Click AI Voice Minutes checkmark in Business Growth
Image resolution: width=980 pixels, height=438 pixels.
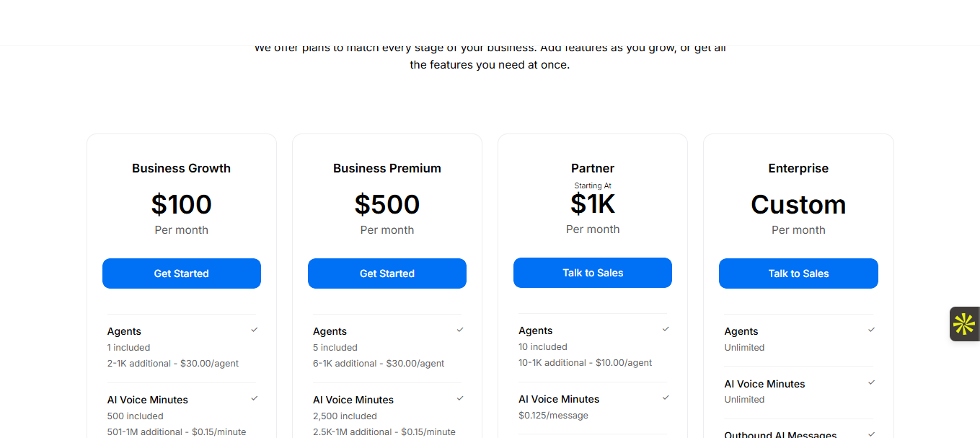[254, 398]
